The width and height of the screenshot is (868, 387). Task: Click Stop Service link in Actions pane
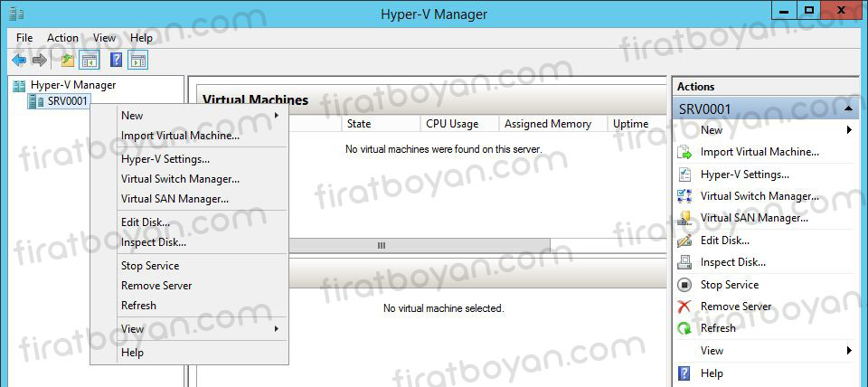(x=730, y=285)
